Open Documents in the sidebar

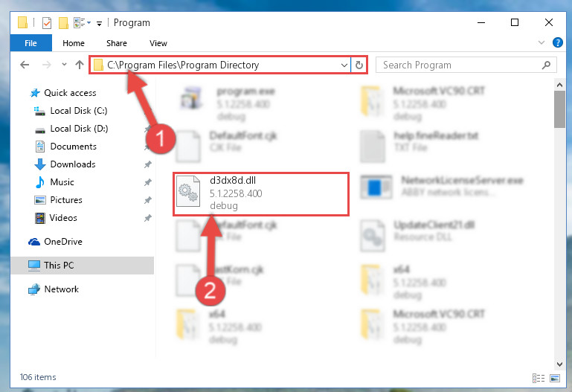click(x=65, y=147)
